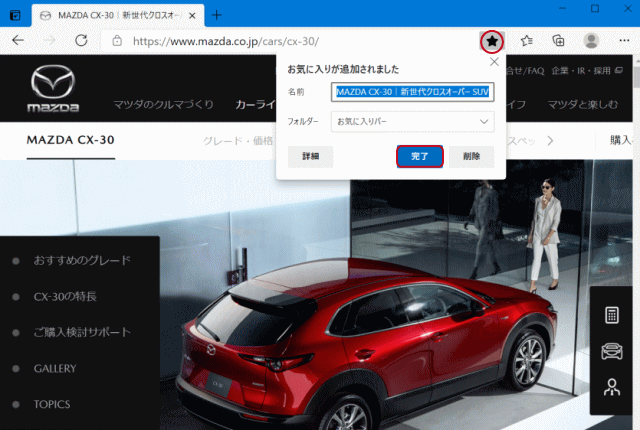Click the 名前 favorite name field

click(413, 92)
